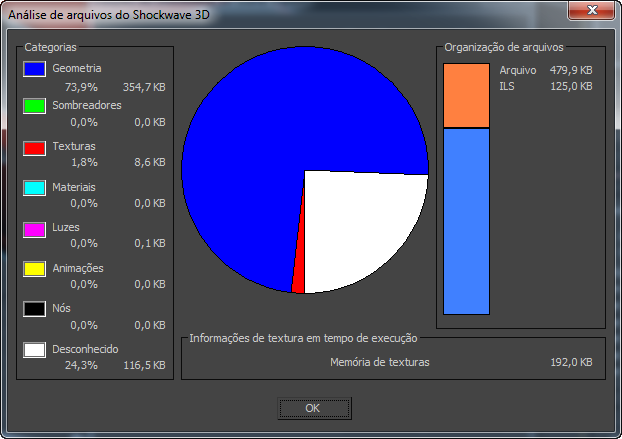Click the 0,1 KB Luzes size

[150, 243]
